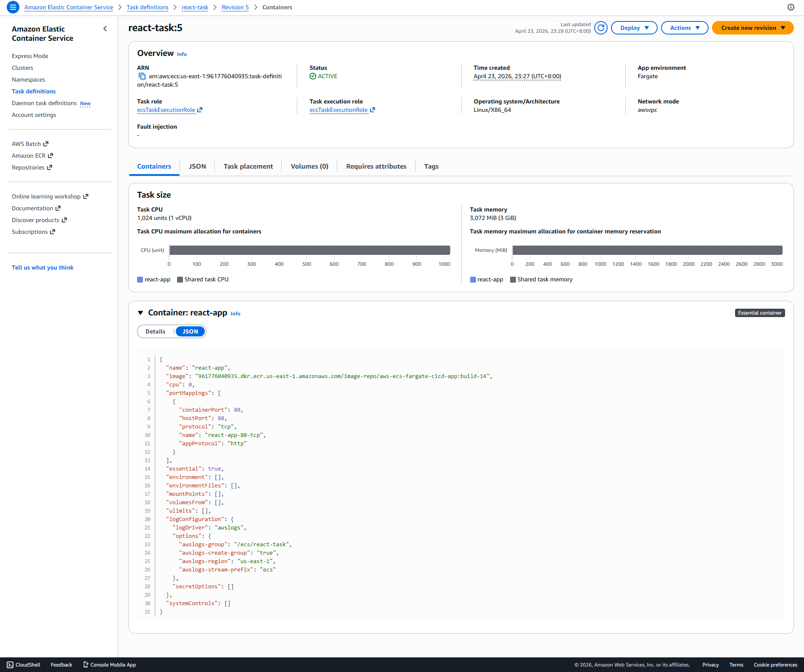Switch to the JSON tab
This screenshot has height=672, width=804.
coord(197,167)
